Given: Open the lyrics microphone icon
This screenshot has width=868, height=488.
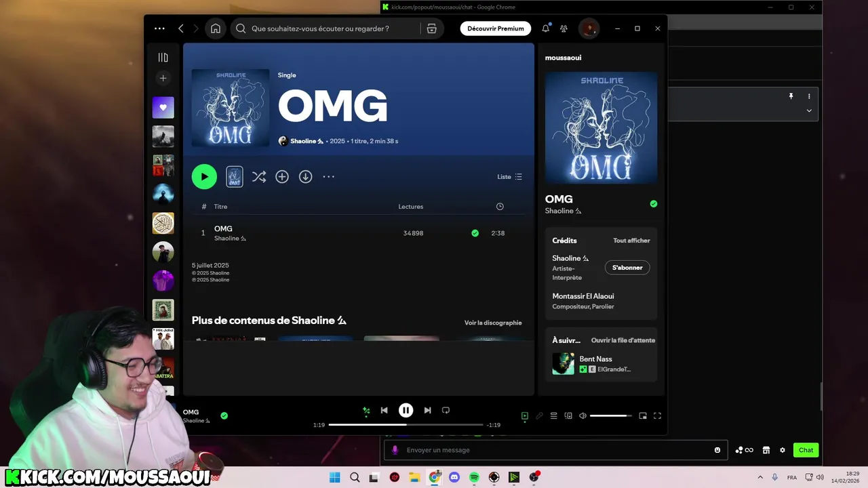Looking at the screenshot, I should [x=539, y=416].
